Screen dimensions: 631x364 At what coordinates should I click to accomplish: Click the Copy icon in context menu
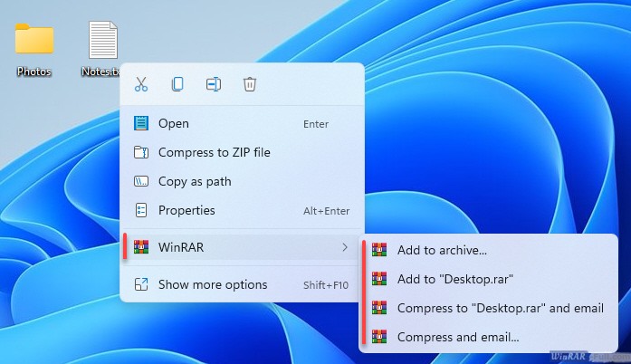(x=177, y=84)
